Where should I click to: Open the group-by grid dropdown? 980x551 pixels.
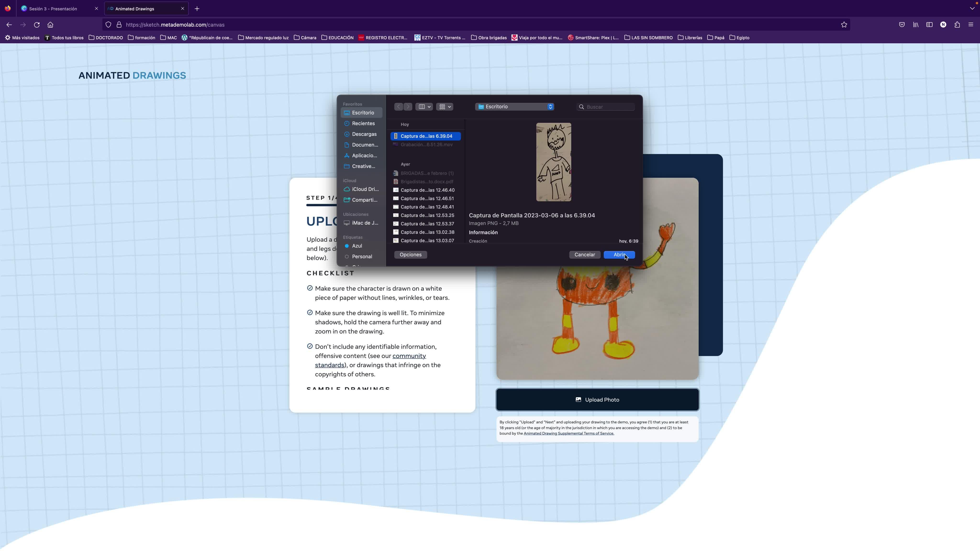tap(444, 107)
